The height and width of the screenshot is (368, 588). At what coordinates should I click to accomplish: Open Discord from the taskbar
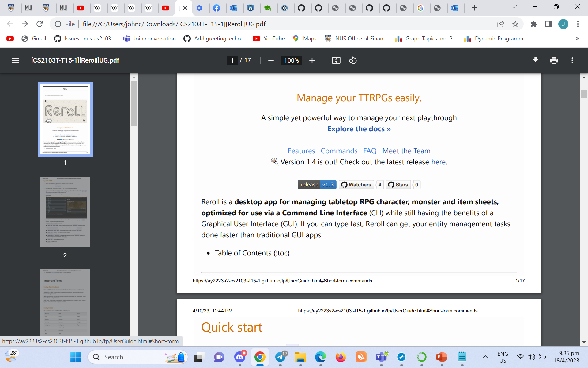(x=240, y=357)
